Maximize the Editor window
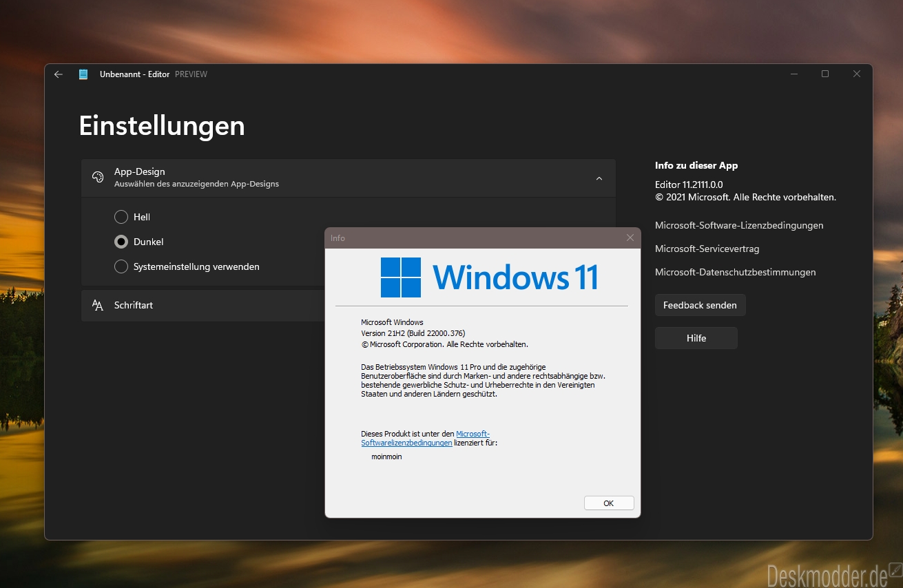 825,74
